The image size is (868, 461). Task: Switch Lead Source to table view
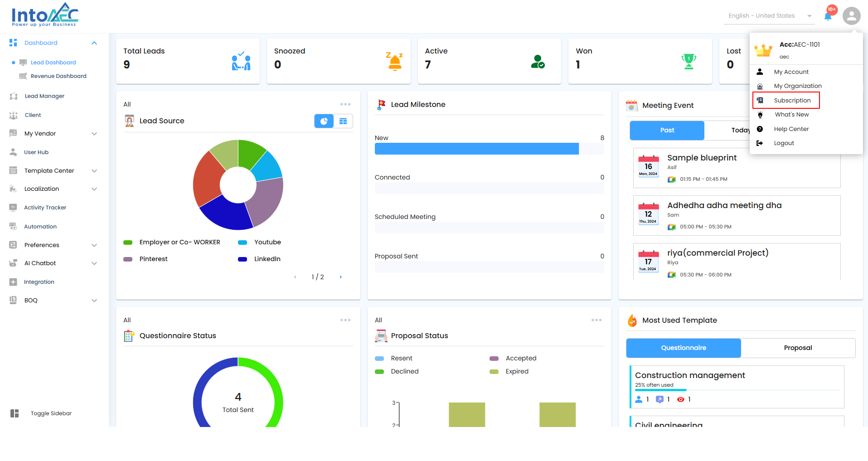(343, 121)
